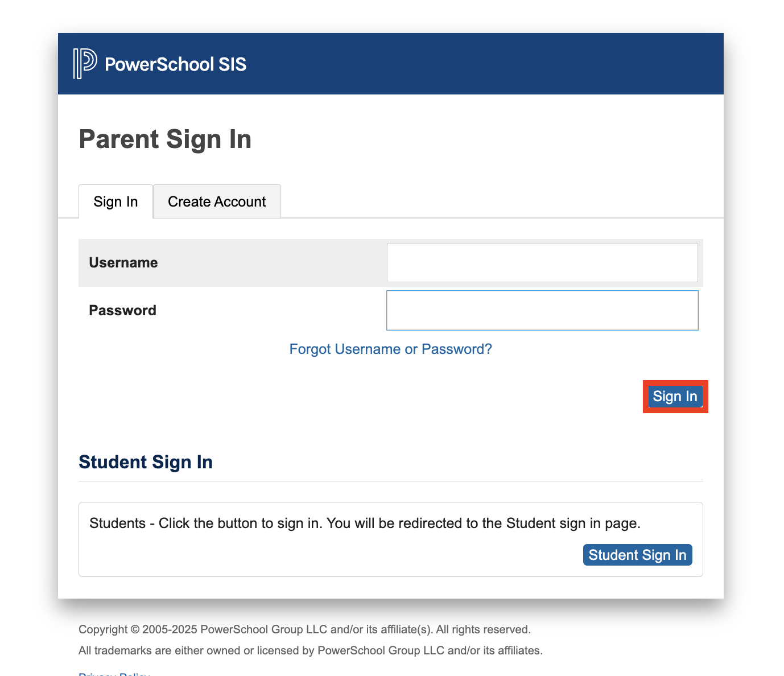Open the Create Account tab

pos(217,202)
